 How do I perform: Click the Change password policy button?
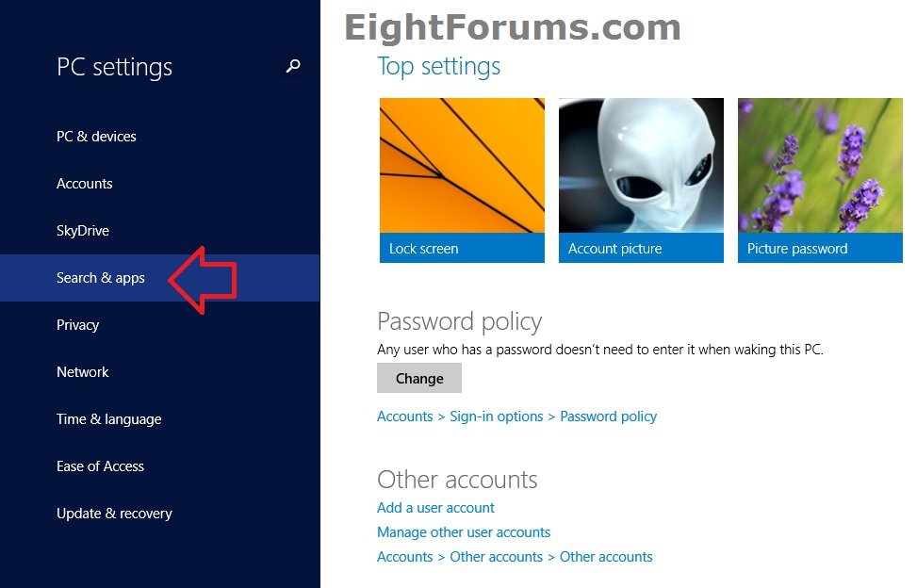(x=419, y=378)
